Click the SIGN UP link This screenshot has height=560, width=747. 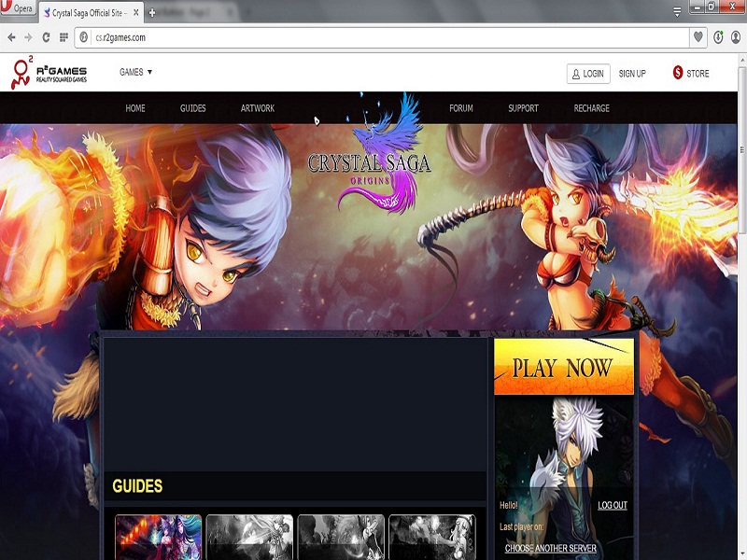632,74
